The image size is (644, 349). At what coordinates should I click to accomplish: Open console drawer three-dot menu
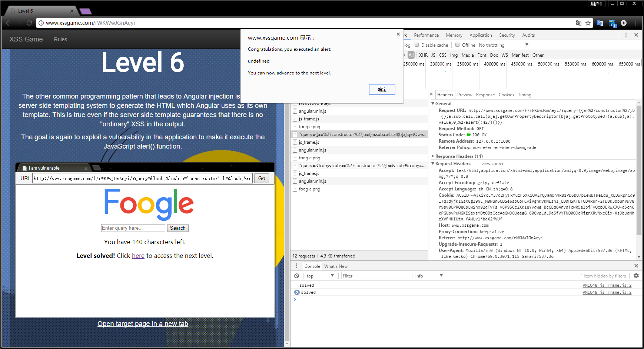296,266
